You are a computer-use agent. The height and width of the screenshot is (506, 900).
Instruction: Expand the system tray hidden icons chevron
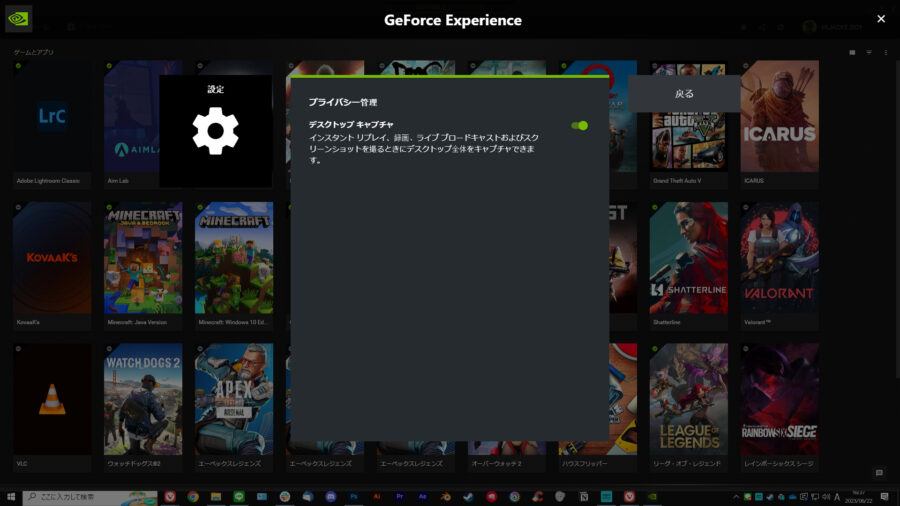point(736,497)
